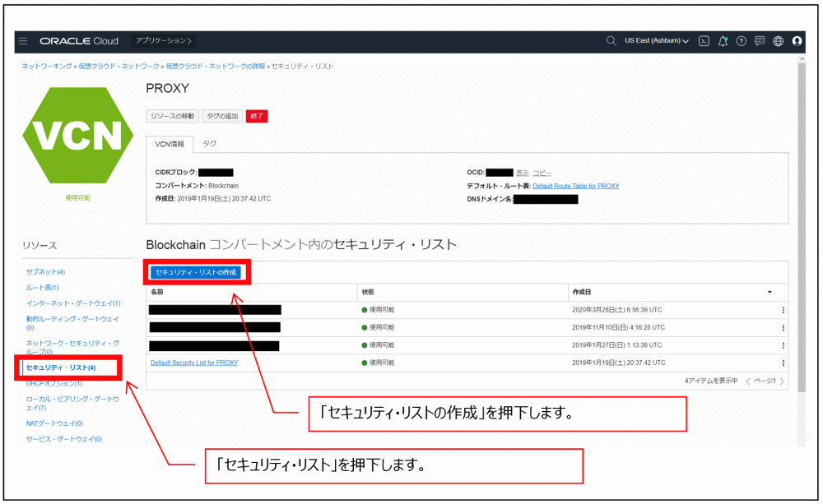Open the chat support icon
Screen dimensions: 823x504
click(760, 41)
